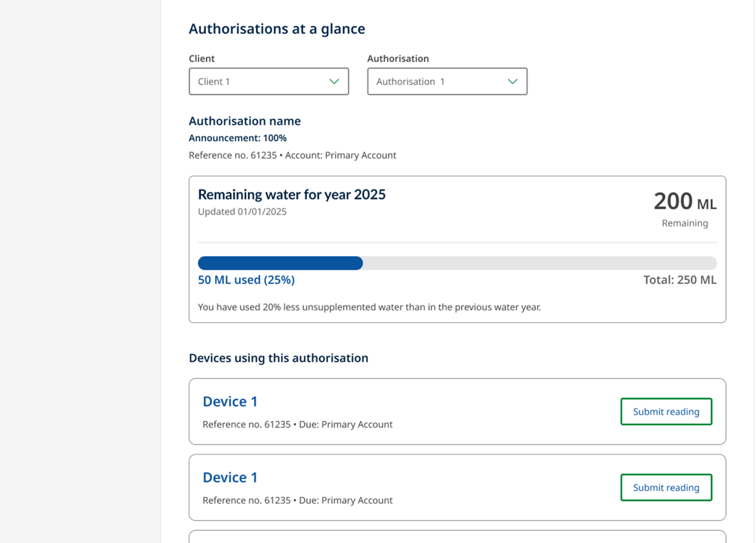756x543 pixels.
Task: Click the '20% less unsupplemented water' sentence
Action: coord(369,307)
